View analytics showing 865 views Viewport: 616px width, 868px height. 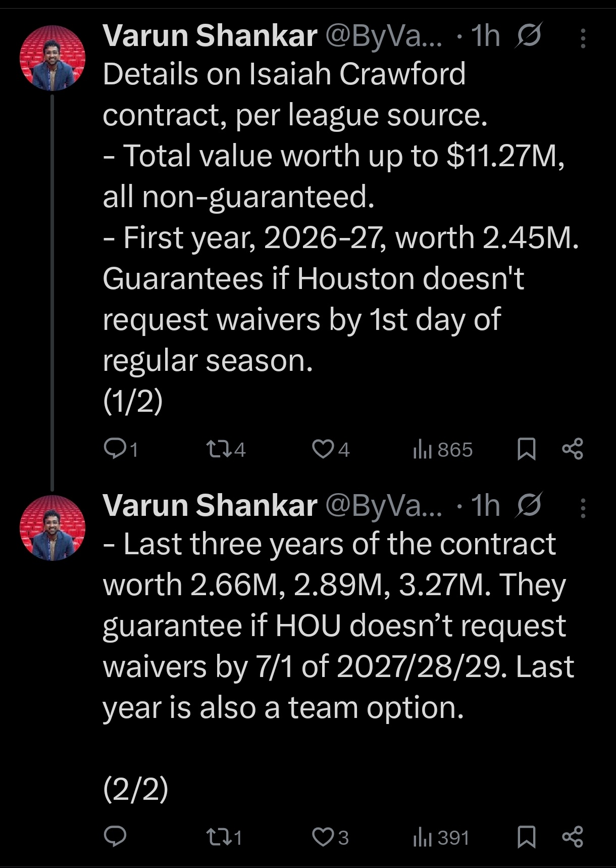pos(442,449)
